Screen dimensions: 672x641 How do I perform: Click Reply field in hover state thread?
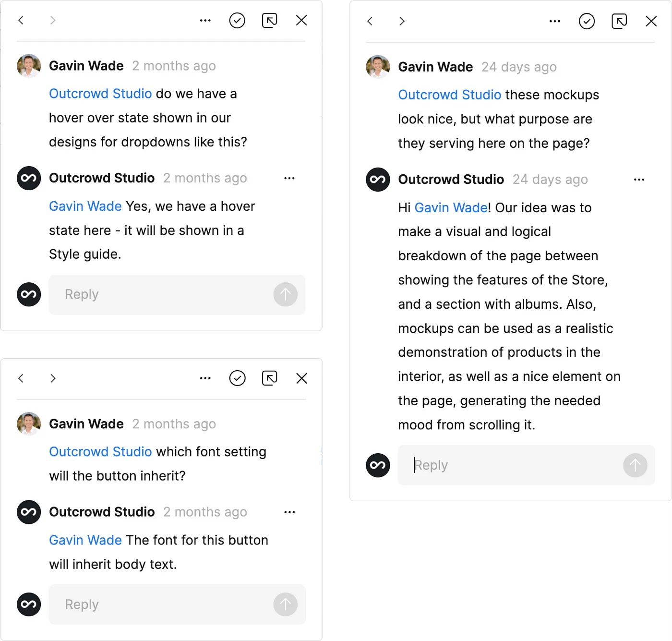(163, 295)
